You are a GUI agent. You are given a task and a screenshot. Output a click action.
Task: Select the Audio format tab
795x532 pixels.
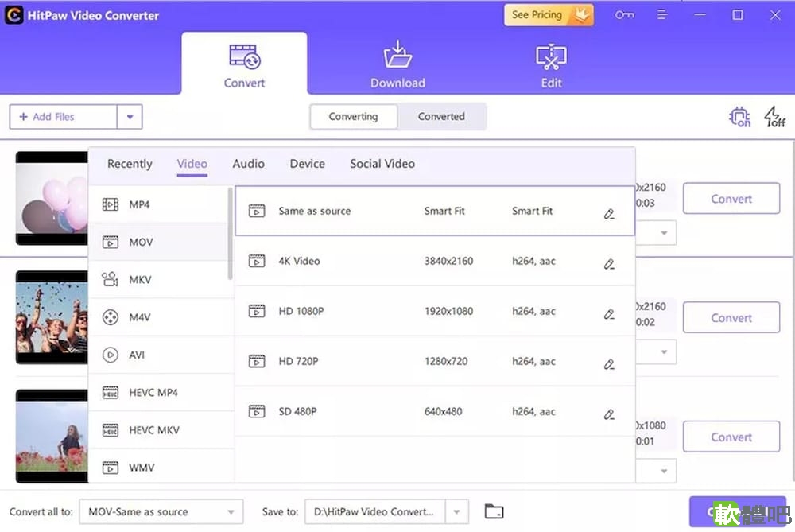pos(248,164)
